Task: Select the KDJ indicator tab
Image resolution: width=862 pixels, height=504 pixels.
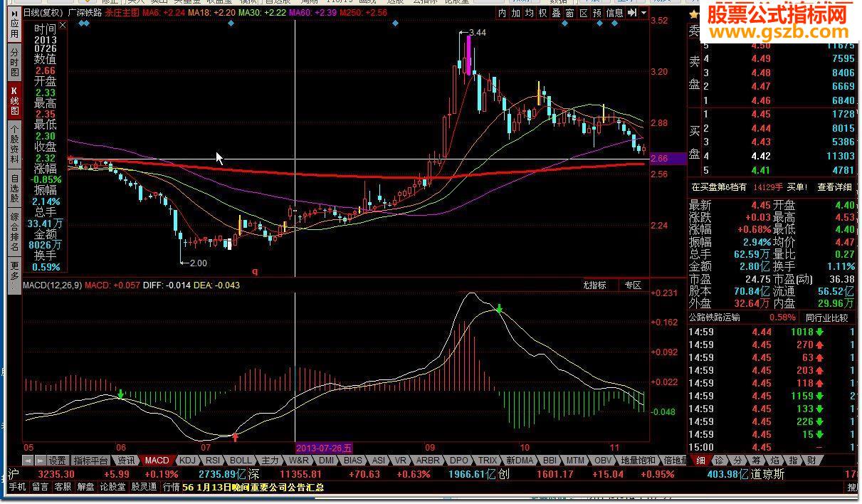Action: pyautogui.click(x=187, y=460)
